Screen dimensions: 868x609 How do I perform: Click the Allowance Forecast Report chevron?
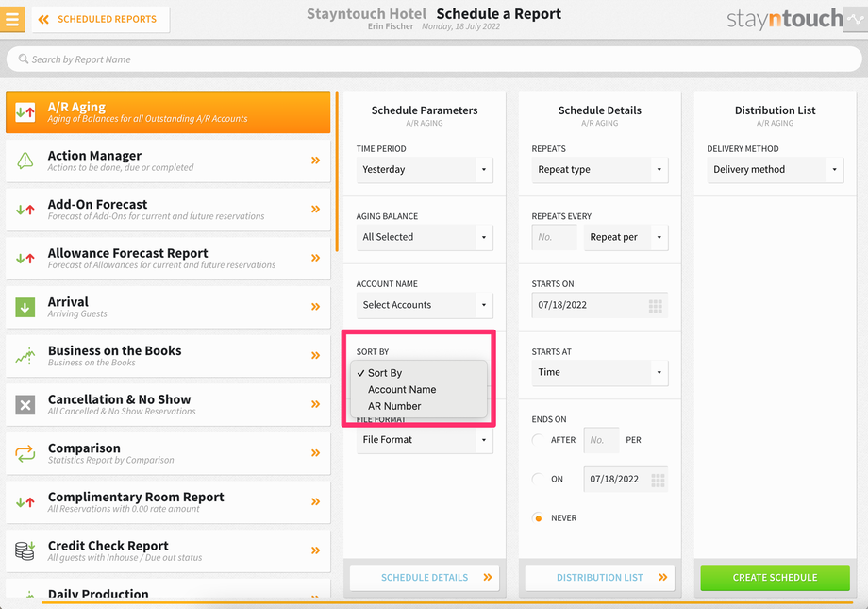pos(315,258)
